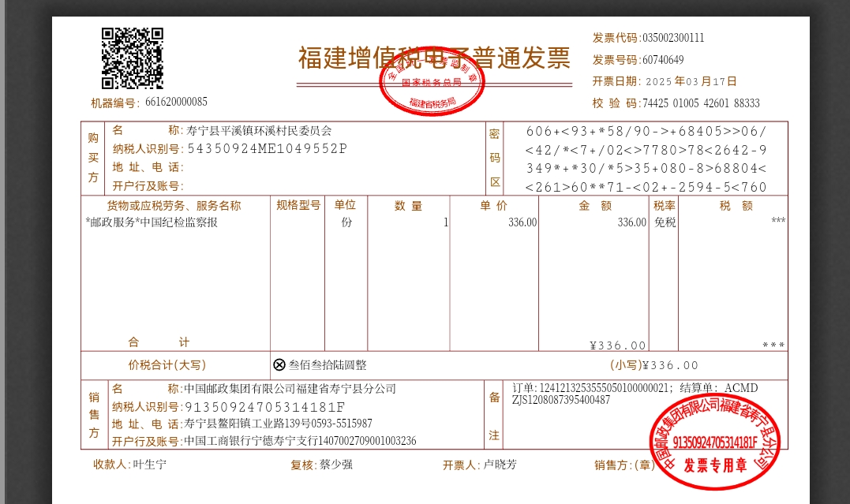Viewport: 850px width, 504px height.
Task: Click the unit price 336.00 under 单价
Action: [x=522, y=222]
